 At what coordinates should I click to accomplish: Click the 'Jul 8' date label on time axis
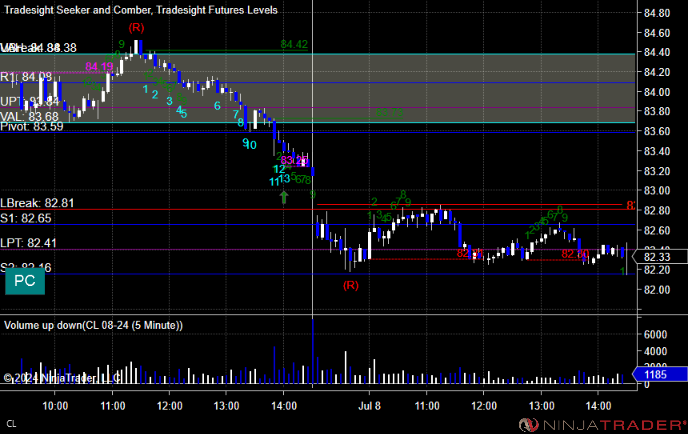tap(369, 406)
